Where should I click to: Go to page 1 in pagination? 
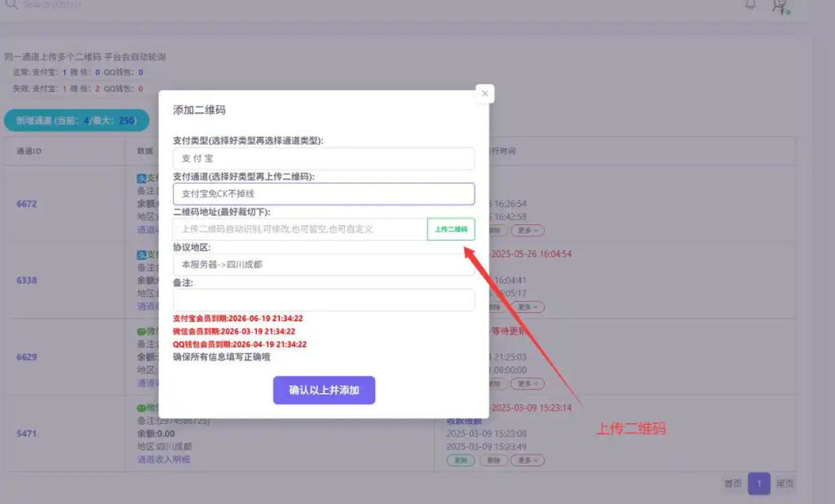(758, 483)
